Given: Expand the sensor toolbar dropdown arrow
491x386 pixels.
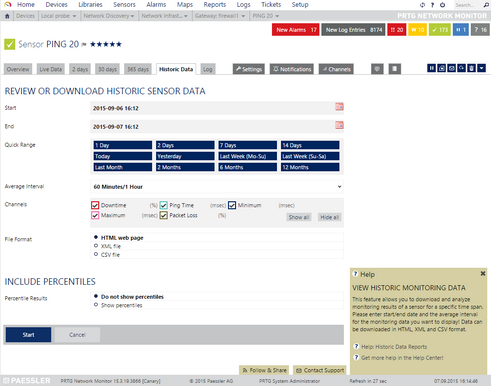Looking at the screenshot, I should click(x=481, y=68).
